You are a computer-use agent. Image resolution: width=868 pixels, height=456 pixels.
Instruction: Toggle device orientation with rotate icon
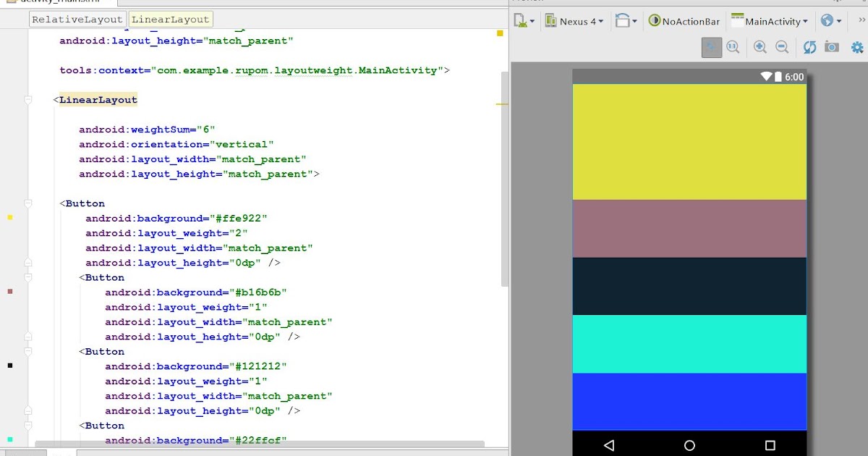coord(624,21)
